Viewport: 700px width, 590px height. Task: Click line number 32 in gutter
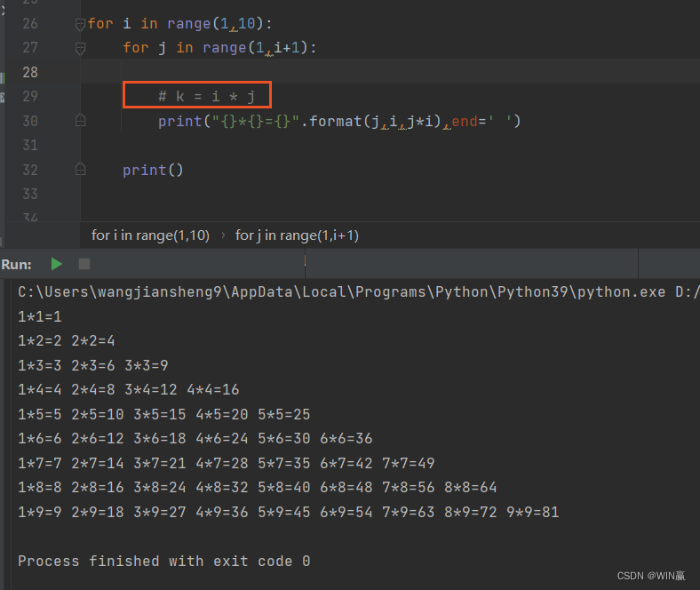(30, 170)
